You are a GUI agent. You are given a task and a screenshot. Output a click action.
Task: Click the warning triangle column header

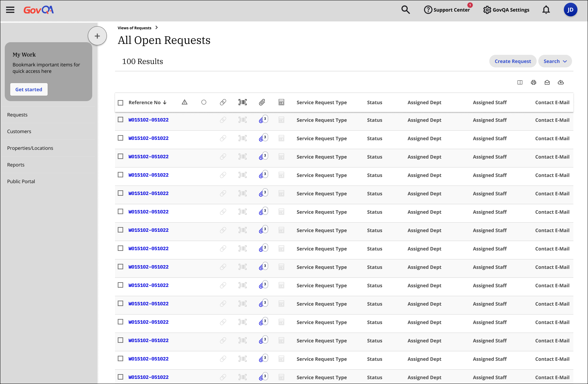pyautogui.click(x=185, y=102)
